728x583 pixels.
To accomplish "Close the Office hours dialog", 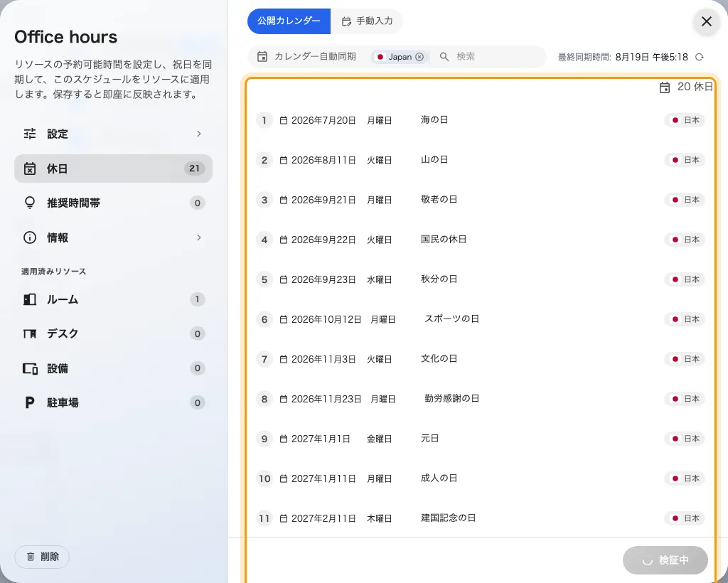I will coord(706,21).
